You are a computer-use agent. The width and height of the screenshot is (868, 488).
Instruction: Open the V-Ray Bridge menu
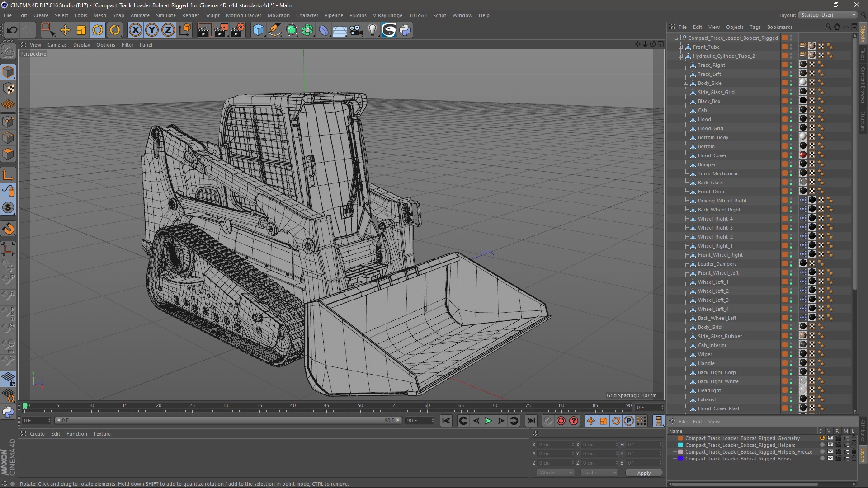pos(387,15)
